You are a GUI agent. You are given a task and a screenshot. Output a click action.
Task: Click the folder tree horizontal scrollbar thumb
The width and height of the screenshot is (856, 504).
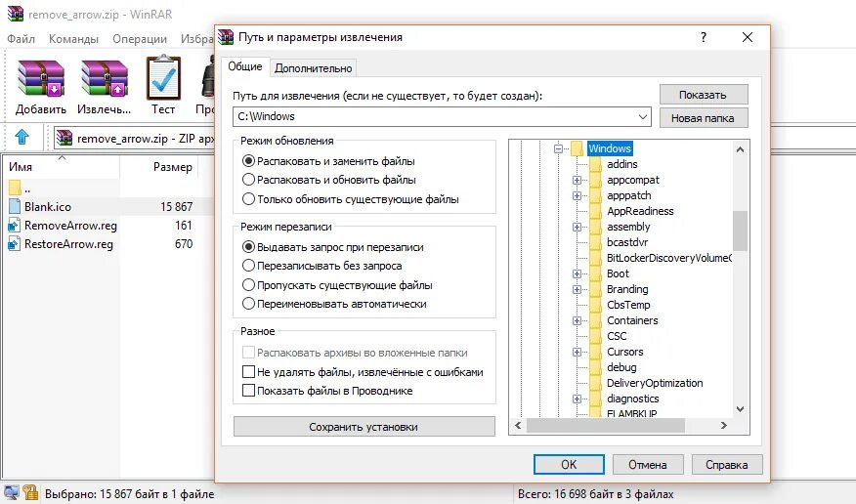click(606, 426)
